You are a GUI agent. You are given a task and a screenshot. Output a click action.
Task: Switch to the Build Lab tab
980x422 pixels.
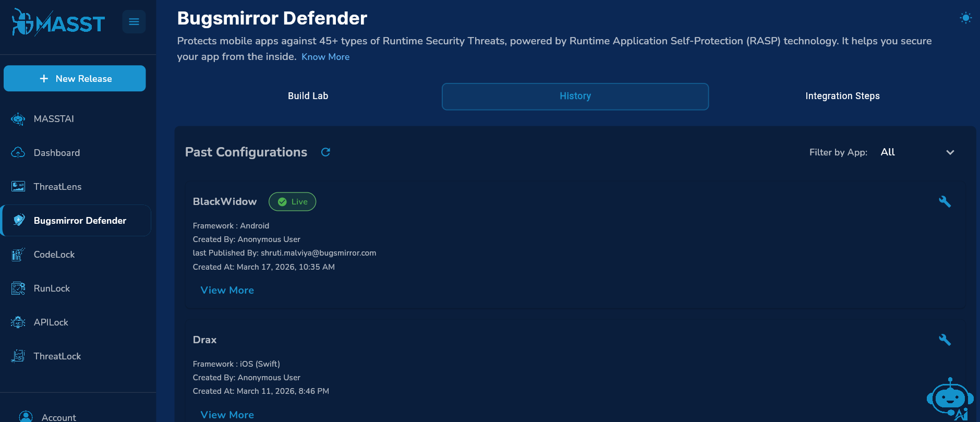click(x=308, y=96)
